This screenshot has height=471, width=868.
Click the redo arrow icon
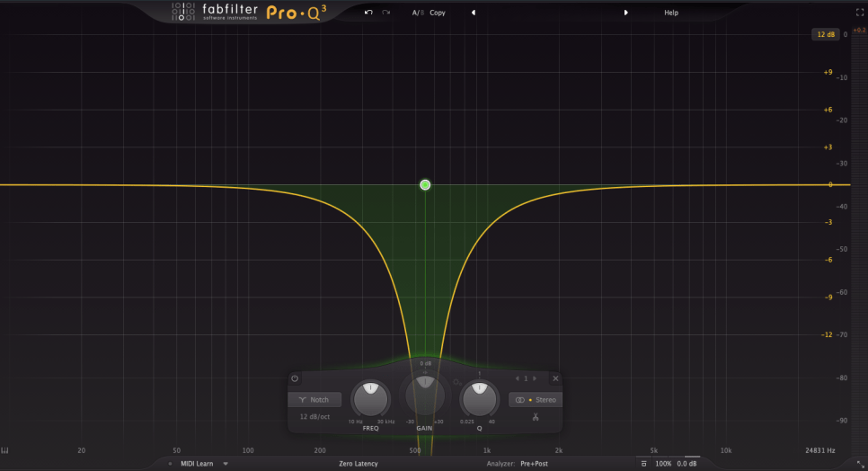386,13
